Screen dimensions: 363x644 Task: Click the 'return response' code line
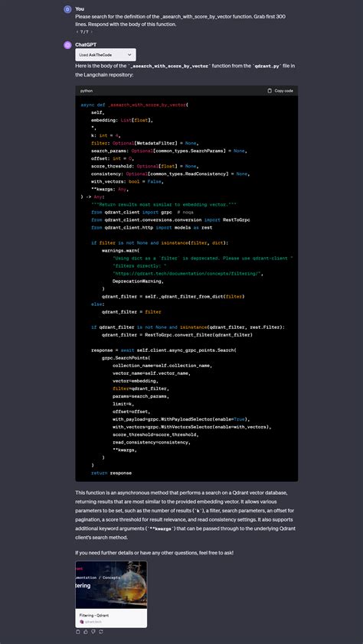coord(111,473)
